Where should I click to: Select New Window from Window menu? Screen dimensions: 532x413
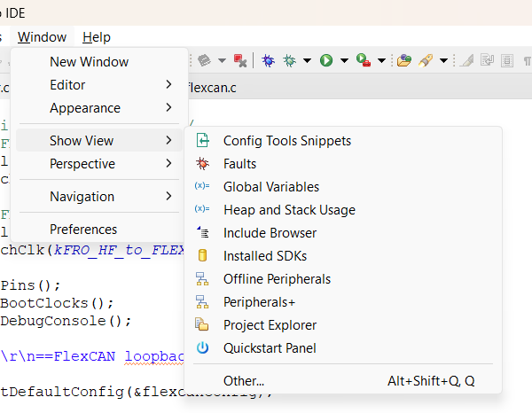[89, 62]
